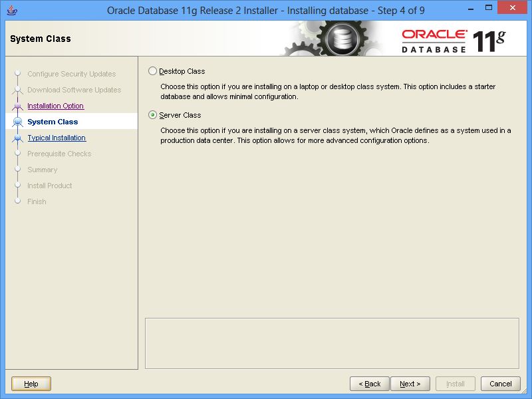
Task: Click the Typical Installation step marker icon
Action: pos(18,138)
